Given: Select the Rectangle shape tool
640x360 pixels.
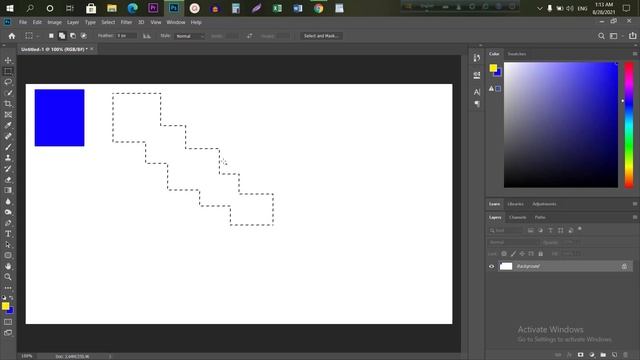Looking at the screenshot, I should [x=8, y=256].
